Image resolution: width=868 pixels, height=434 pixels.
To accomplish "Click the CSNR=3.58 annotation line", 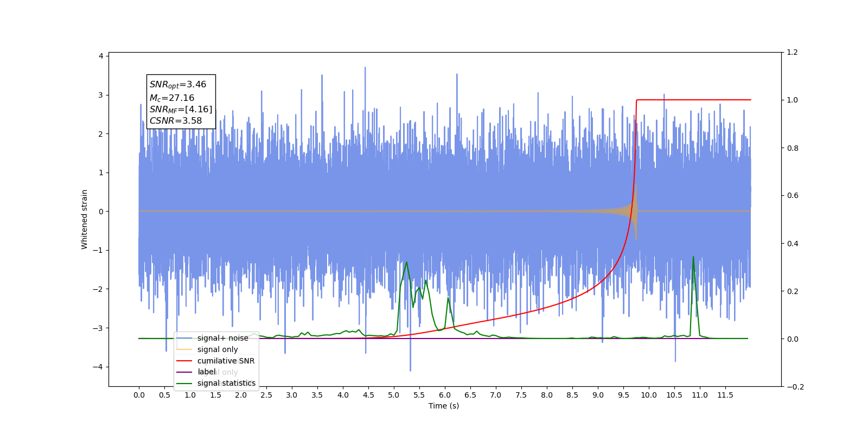I will [176, 121].
